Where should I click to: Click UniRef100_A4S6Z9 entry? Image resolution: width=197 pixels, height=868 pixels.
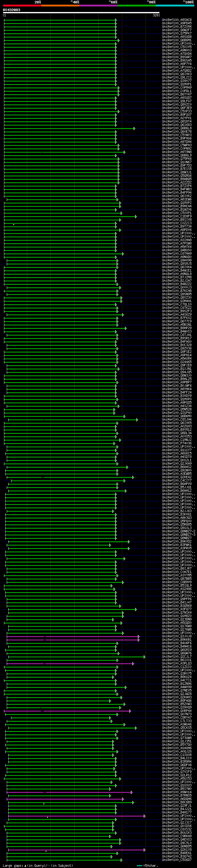pyautogui.click(x=177, y=315)
